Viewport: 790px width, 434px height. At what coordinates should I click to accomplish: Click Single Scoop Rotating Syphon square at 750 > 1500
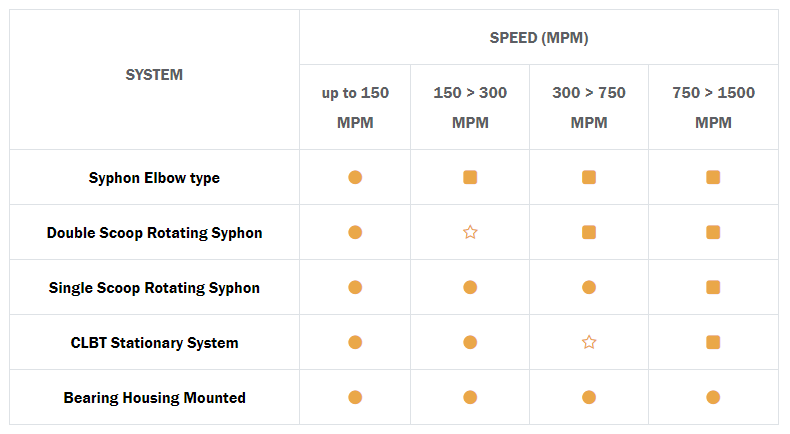pos(713,287)
